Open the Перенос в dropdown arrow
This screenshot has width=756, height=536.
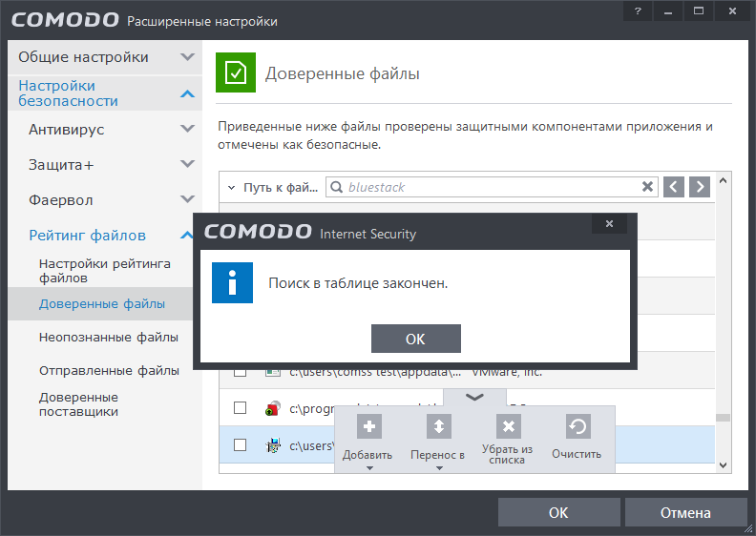439,468
